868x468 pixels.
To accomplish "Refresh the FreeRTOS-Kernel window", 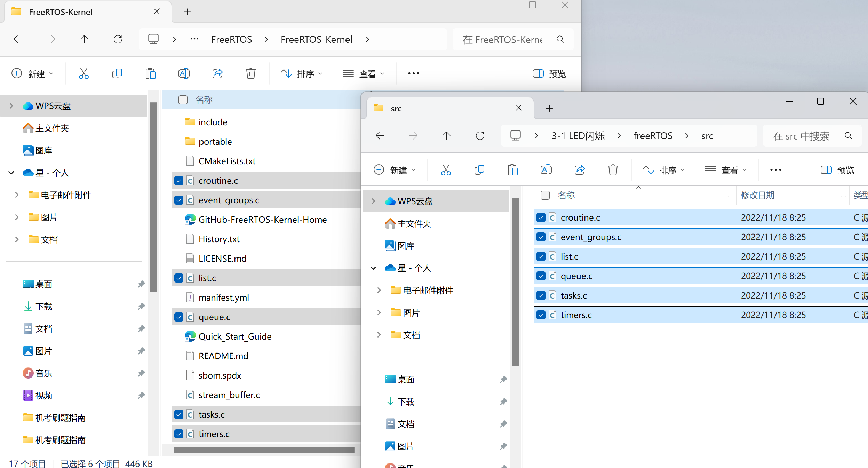I will pos(118,39).
